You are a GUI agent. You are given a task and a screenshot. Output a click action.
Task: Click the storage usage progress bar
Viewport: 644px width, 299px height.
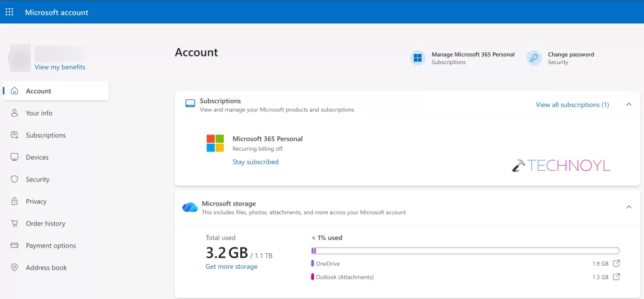(465, 251)
